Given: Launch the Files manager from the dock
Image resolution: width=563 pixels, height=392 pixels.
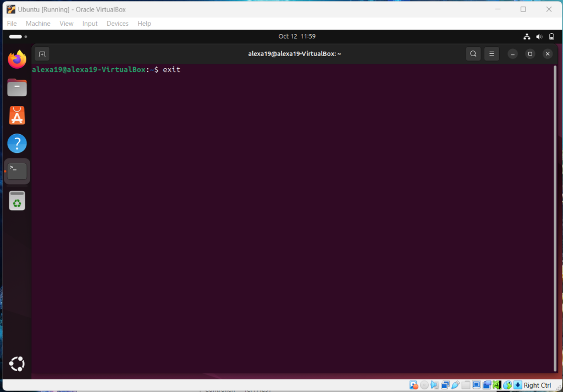Looking at the screenshot, I should tap(17, 87).
